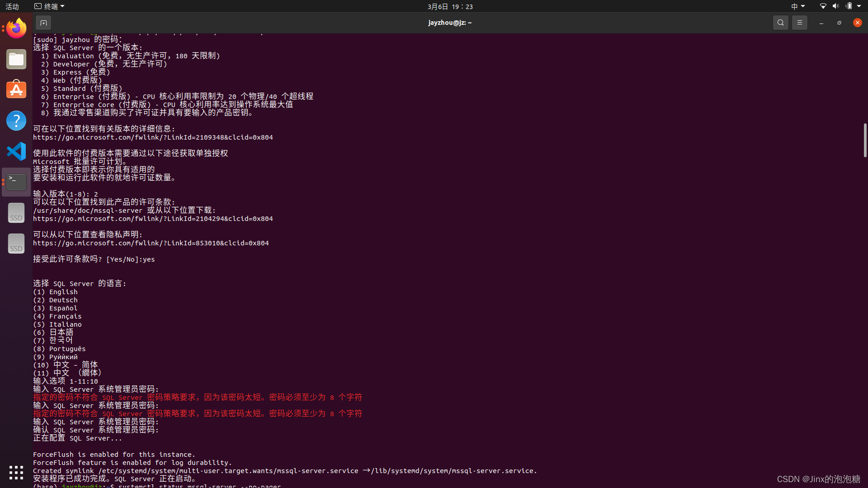Show applications grid
This screenshot has height=488, width=868.
pyautogui.click(x=16, y=473)
